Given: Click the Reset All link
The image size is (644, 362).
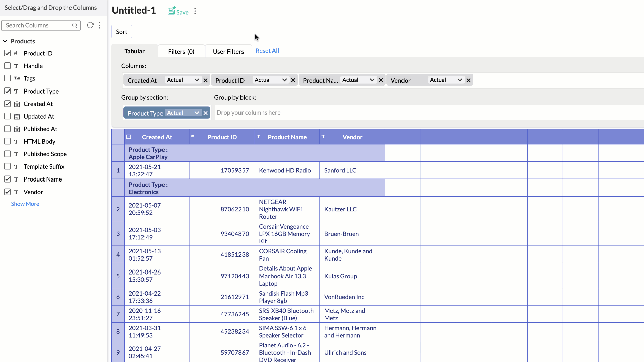Looking at the screenshot, I should coord(267,50).
